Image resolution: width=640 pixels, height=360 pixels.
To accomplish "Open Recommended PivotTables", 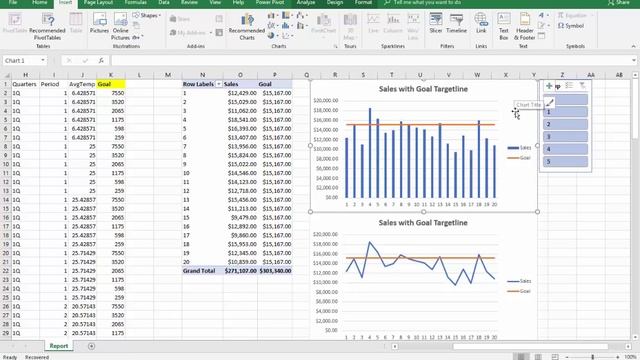I will (x=47, y=27).
